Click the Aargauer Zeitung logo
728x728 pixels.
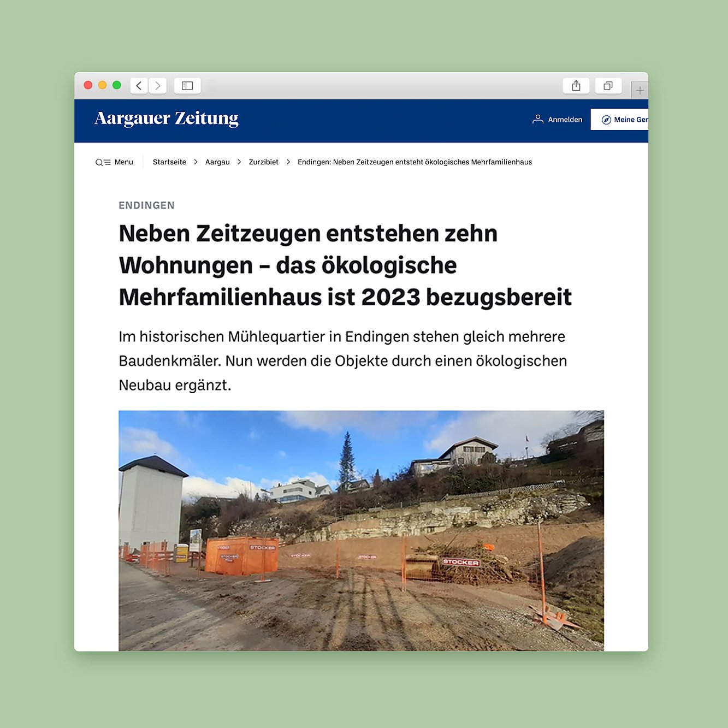167,119
